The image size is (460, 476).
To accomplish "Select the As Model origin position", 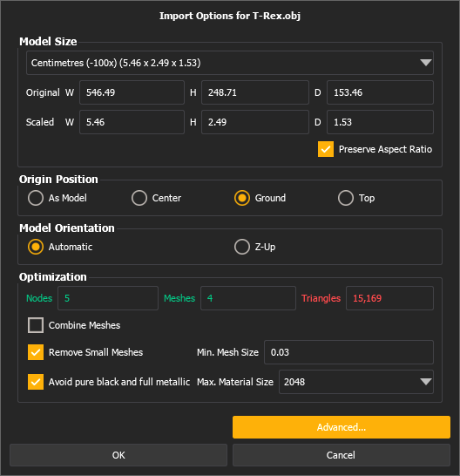I will [36, 198].
